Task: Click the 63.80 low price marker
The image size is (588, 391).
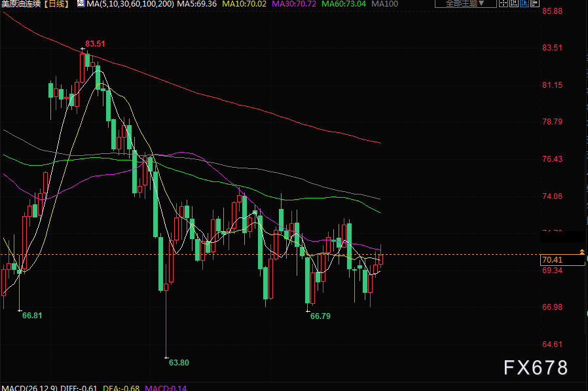Action: pyautogui.click(x=179, y=362)
